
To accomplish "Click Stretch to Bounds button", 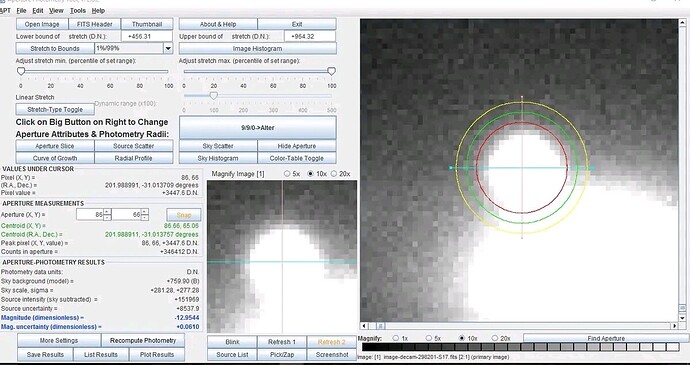I will point(55,48).
